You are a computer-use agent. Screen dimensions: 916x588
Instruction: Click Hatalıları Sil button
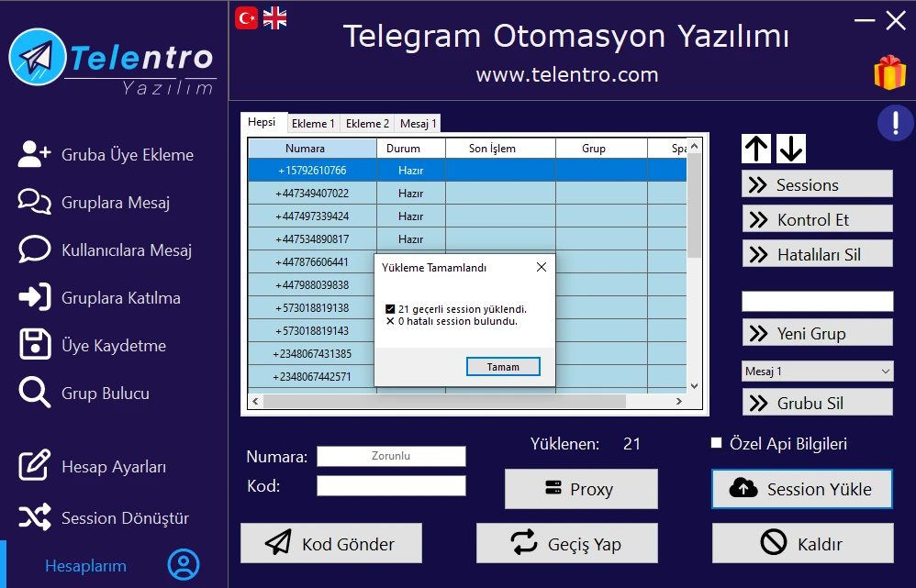[x=817, y=253]
